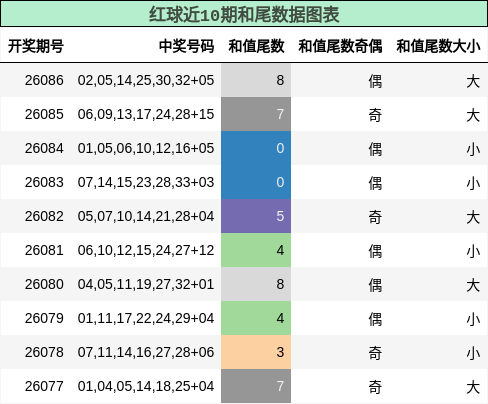Image resolution: width=488 pixels, height=404 pixels.
Task: Click winning numbers 04,05,11,19,27,32+01
Action: click(146, 284)
